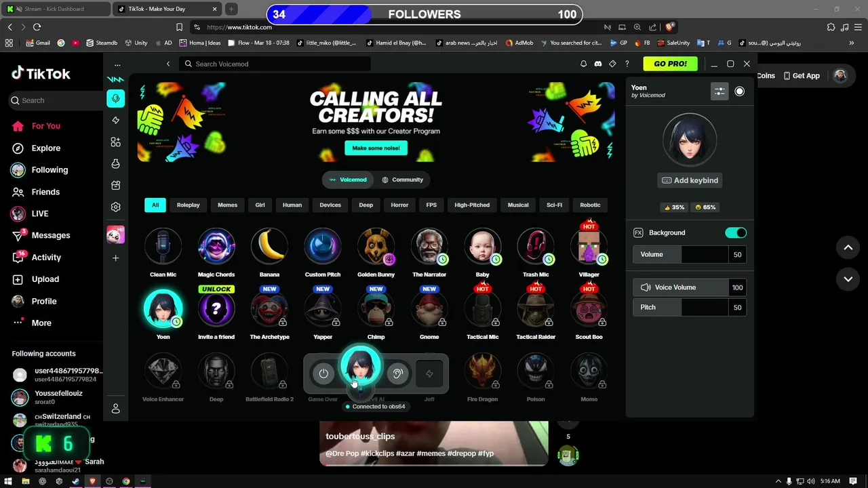Select the Magic Chords voice

click(x=216, y=253)
